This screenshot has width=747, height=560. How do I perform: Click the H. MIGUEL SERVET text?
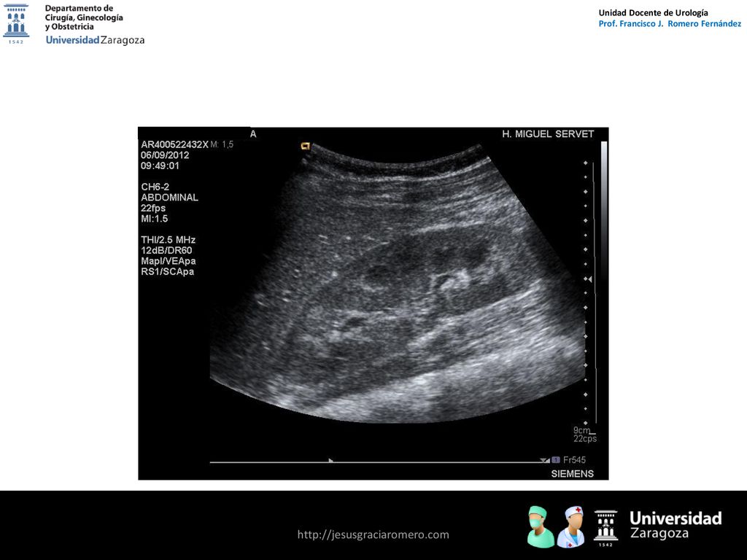548,134
